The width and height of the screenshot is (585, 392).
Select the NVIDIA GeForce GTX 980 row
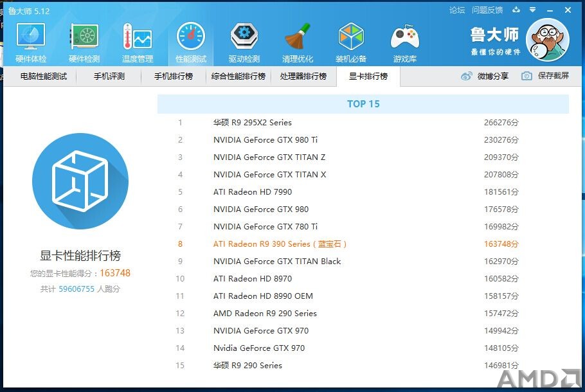[363, 209]
